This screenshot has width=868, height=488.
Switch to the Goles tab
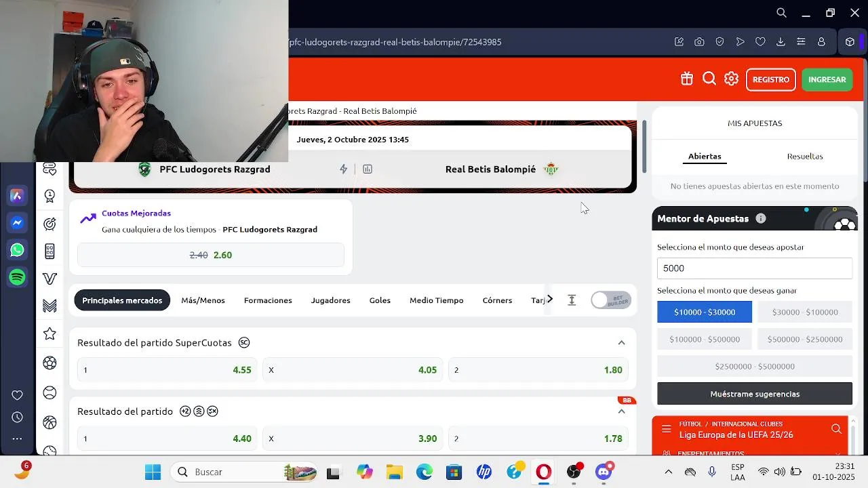(x=380, y=300)
